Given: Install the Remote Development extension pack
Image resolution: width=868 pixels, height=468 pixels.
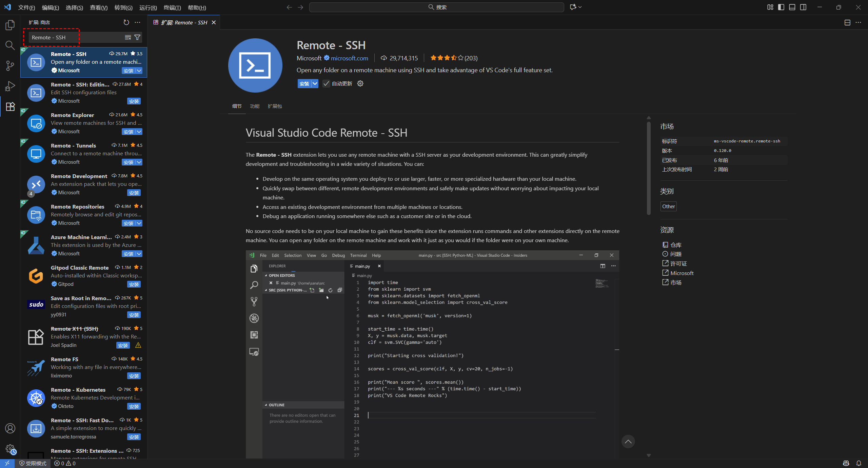Looking at the screenshot, I should (x=134, y=193).
